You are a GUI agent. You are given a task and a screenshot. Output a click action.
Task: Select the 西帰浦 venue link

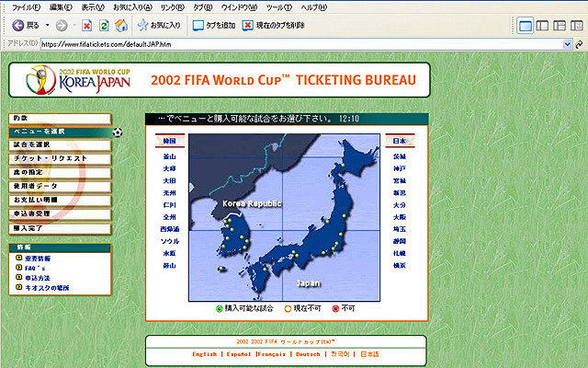(x=169, y=229)
